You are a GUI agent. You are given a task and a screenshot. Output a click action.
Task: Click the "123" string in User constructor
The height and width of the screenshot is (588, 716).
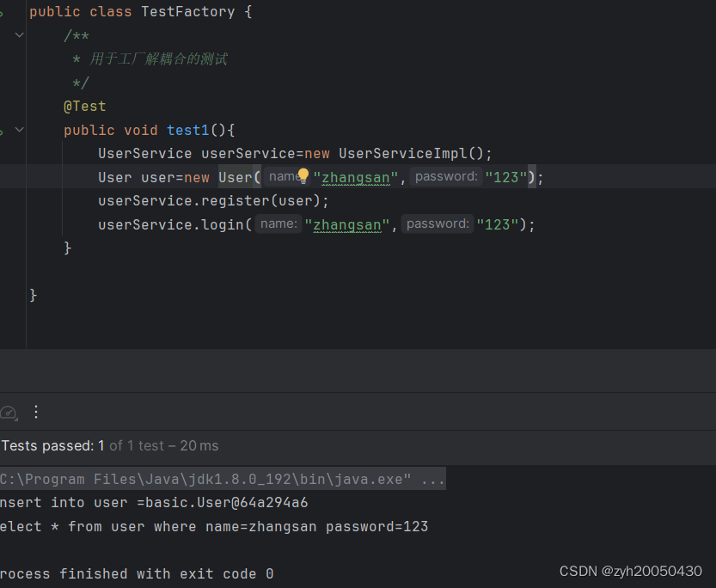506,178
